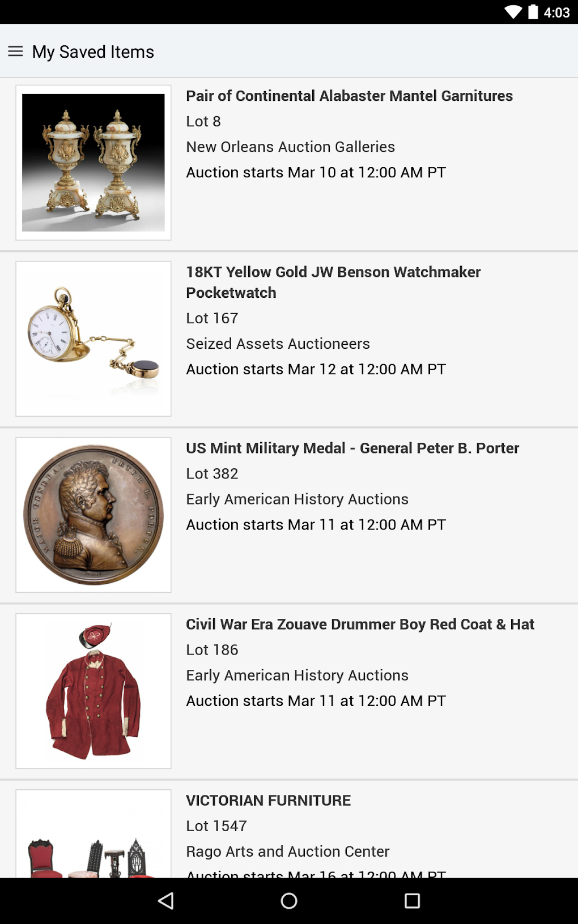Open the 18KT Yellow Gold Pocketwatch listing
578x924 pixels.
[333, 282]
